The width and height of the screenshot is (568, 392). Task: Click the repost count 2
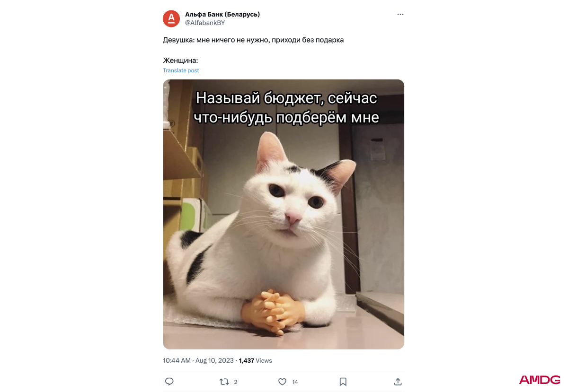coord(236,382)
